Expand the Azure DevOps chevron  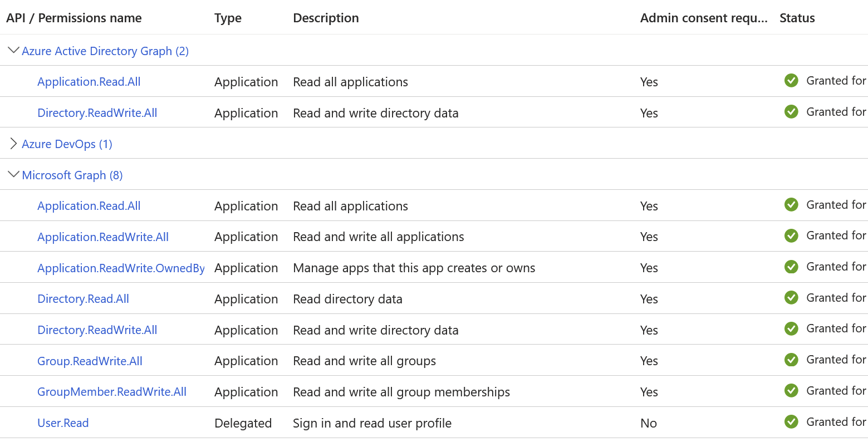pos(14,144)
